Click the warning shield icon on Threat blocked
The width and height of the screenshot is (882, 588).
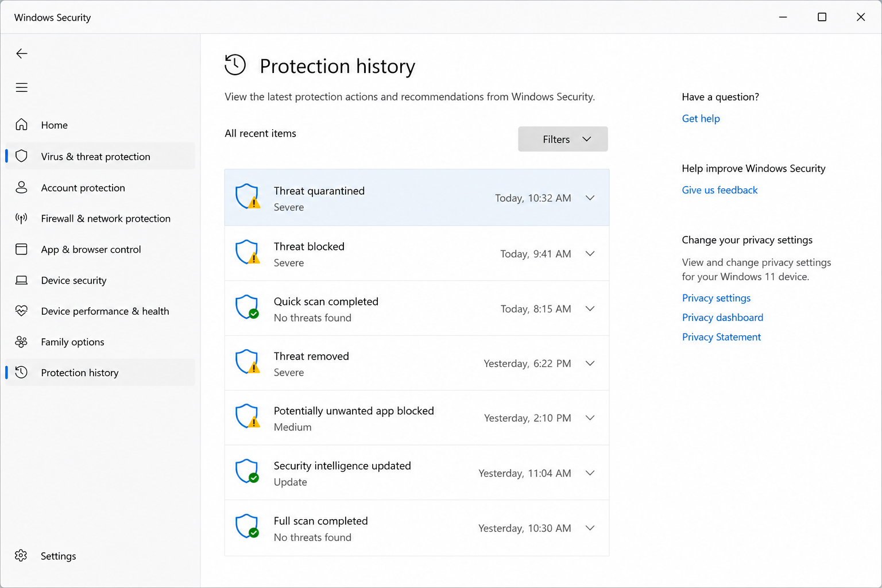coord(247,252)
